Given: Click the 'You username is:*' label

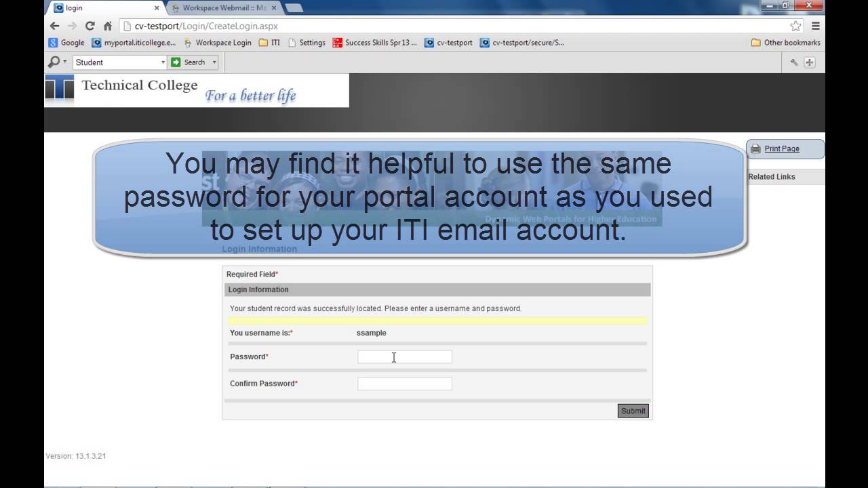Looking at the screenshot, I should coord(261,333).
